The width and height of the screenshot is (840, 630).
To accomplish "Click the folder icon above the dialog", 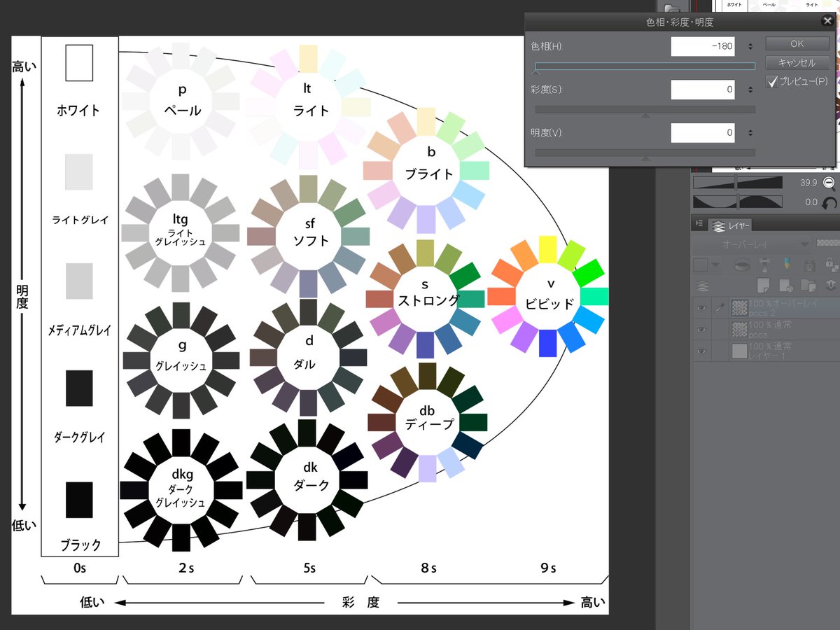I will tap(673, 6).
